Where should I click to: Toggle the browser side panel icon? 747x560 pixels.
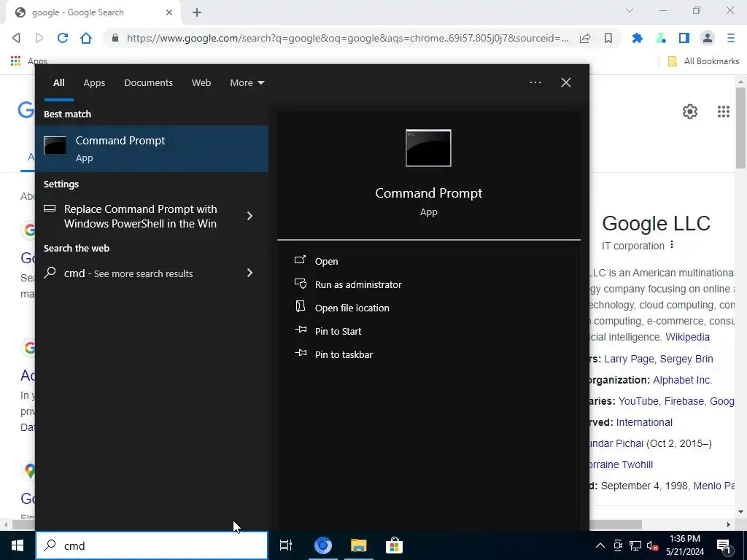pos(684,38)
